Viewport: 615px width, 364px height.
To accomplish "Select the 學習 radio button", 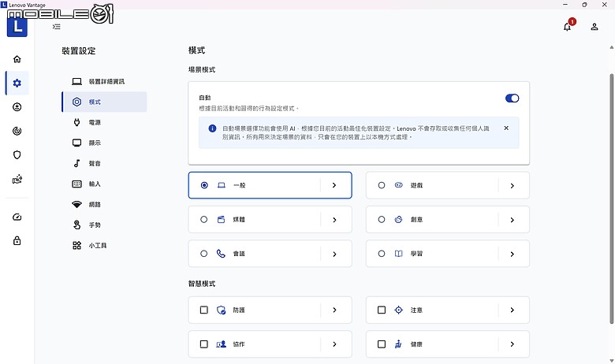I will click(382, 254).
